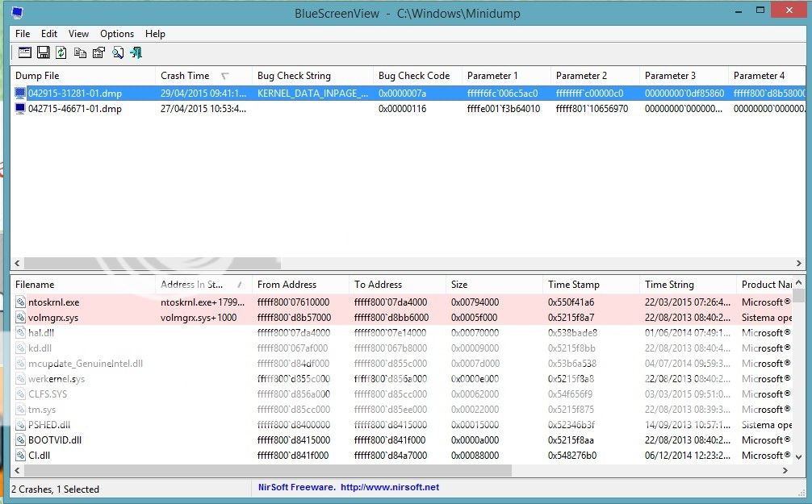The width and height of the screenshot is (812, 504).
Task: Open the Find dialog with the magnifier icon
Action: 117,52
